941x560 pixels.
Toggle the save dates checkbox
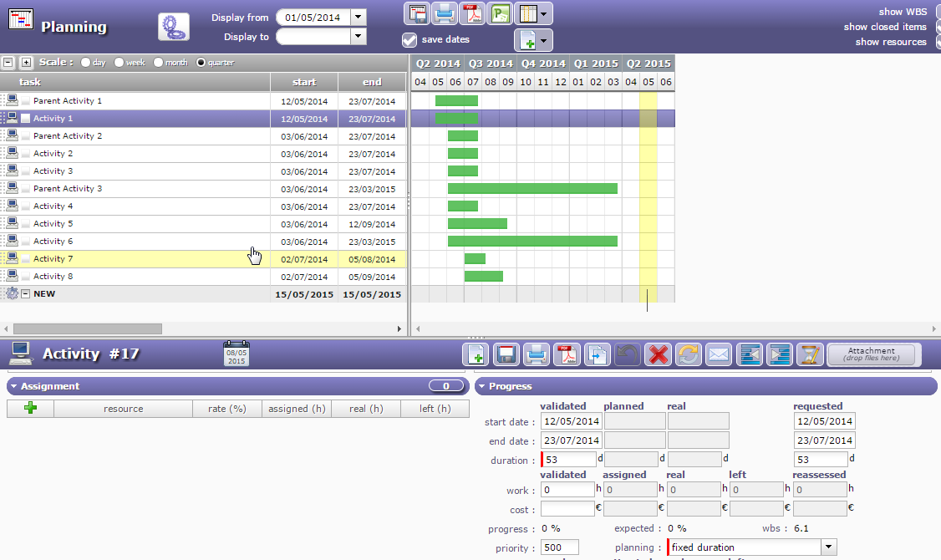tap(409, 40)
